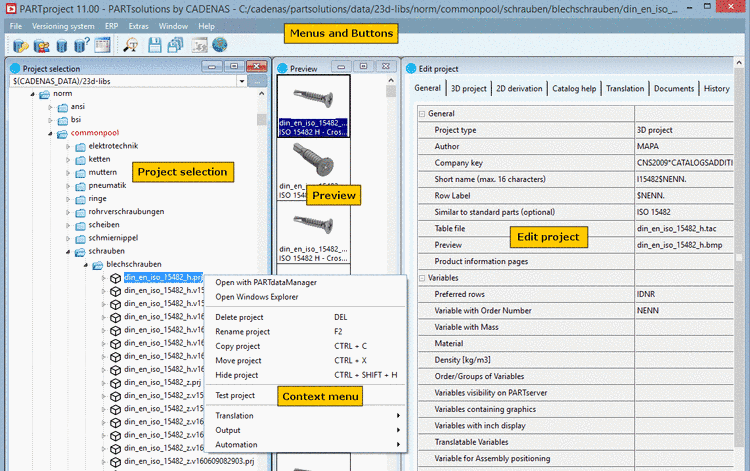Image resolution: width=750 pixels, height=471 pixels.
Task: Switch to the 2D derivation tab
Action: click(x=519, y=88)
